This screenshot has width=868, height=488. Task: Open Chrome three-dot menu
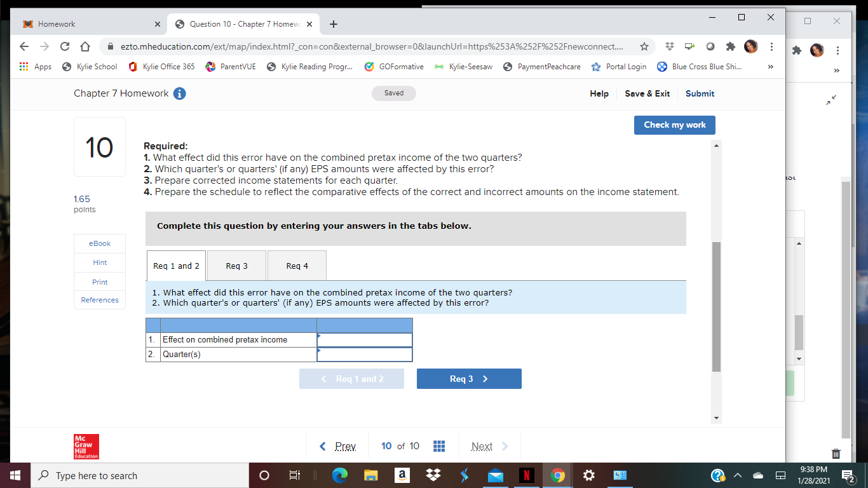point(771,46)
